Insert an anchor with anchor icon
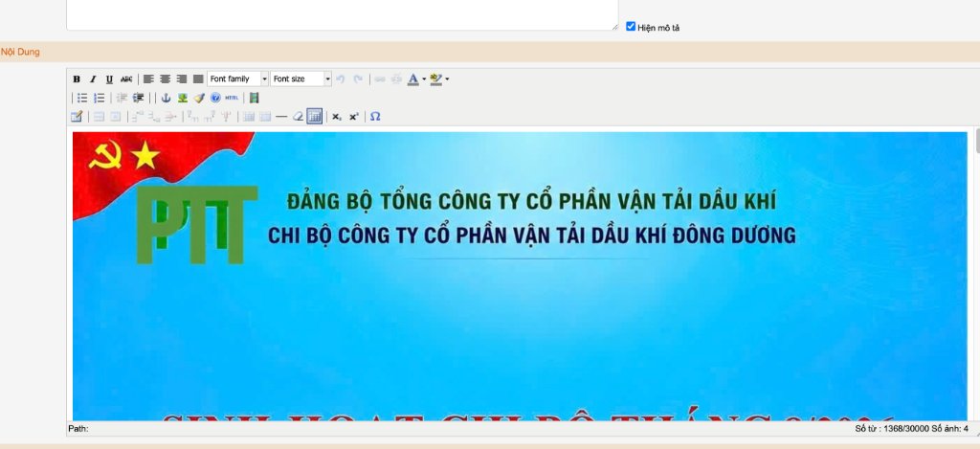 click(166, 99)
